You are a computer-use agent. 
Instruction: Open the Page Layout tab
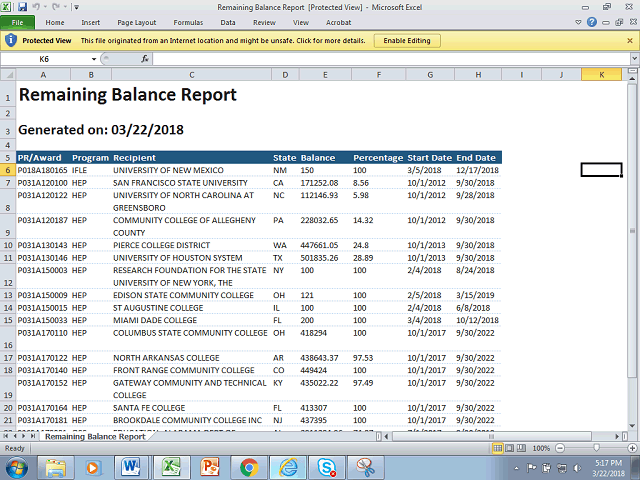pyautogui.click(x=136, y=21)
